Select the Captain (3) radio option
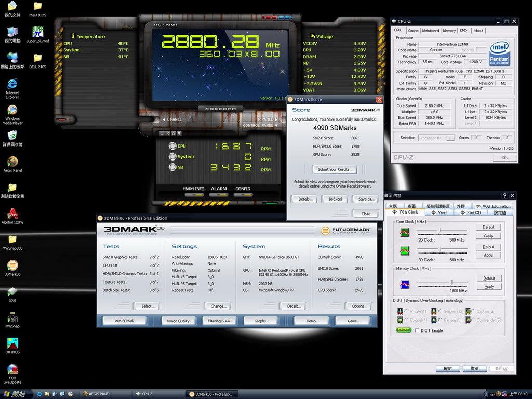This screenshot has width=532, height=399. pyautogui.click(x=473, y=311)
